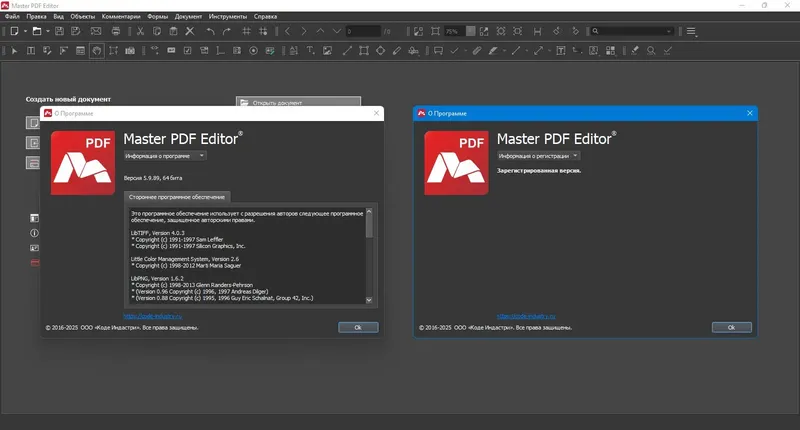This screenshot has width=800, height=430.
Task: Open the hamburger toolbar options menu
Action: [x=691, y=32]
